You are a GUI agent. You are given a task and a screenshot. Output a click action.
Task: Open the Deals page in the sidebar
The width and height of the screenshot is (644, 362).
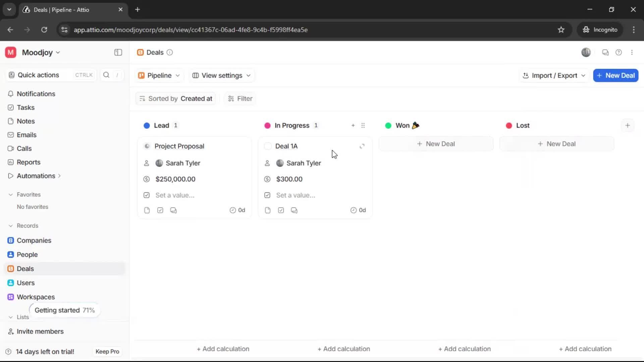click(x=25, y=268)
